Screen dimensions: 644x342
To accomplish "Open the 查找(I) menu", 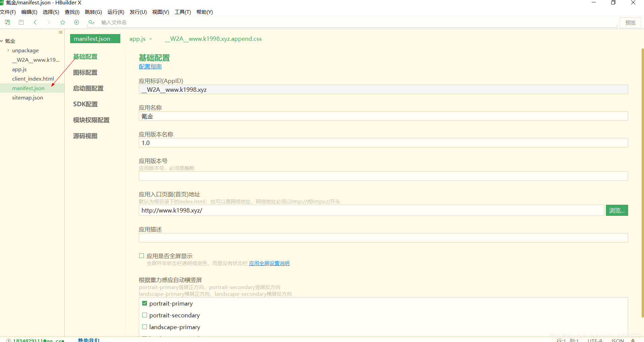I will coord(72,12).
